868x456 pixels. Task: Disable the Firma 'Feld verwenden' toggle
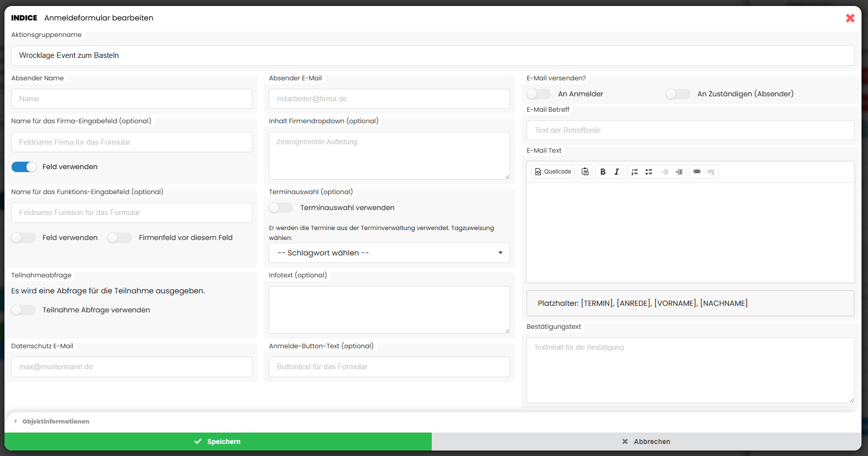(x=24, y=167)
